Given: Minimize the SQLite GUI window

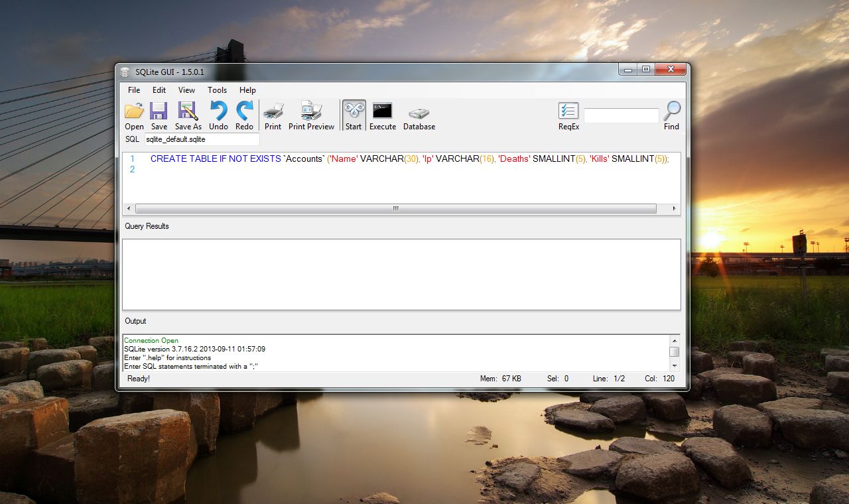Looking at the screenshot, I should [628, 69].
